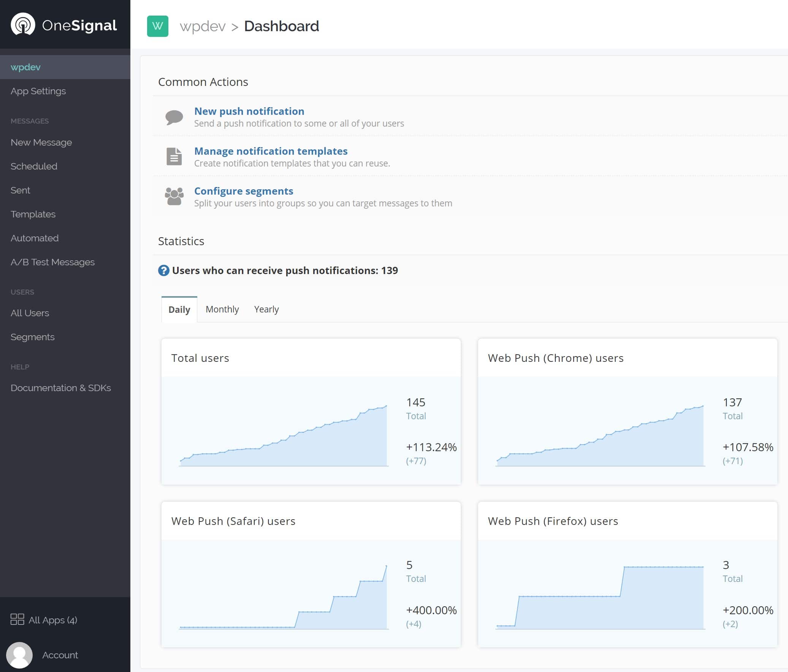Screen dimensions: 788x672
Task: Click the Automated sidebar icon
Action: pos(34,238)
